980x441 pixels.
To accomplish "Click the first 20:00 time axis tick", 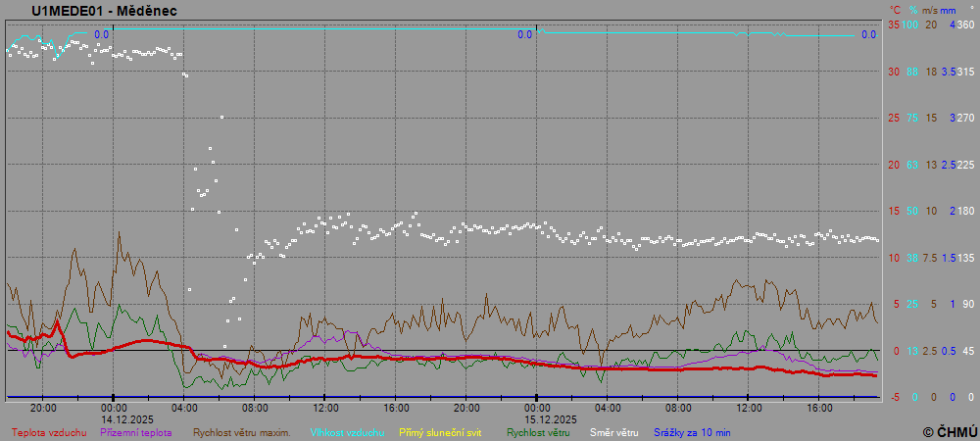I will pyautogui.click(x=43, y=408).
